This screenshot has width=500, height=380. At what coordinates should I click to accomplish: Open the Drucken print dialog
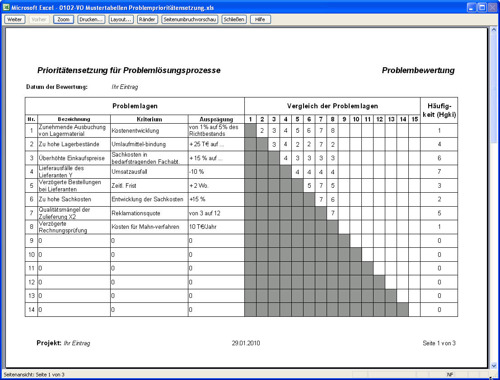pos(91,20)
